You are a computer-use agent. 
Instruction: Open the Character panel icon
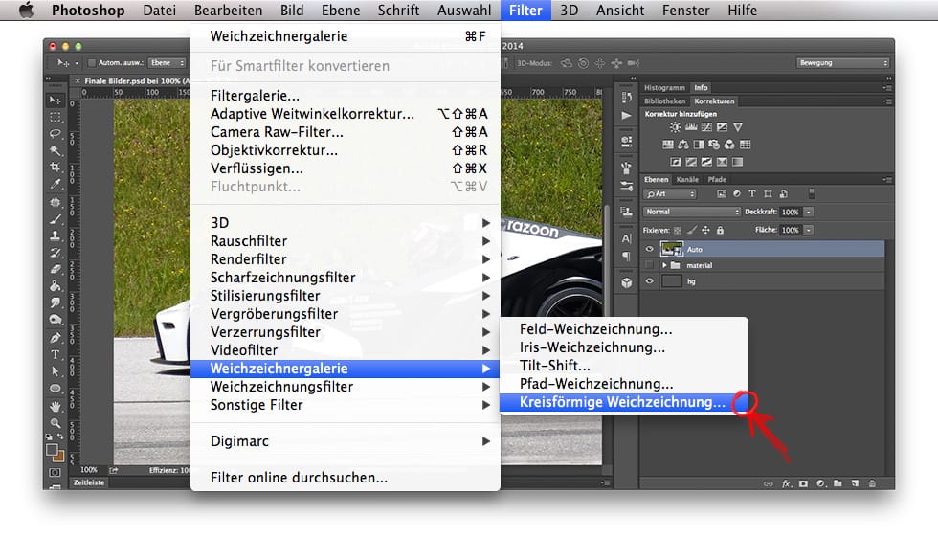click(x=626, y=238)
